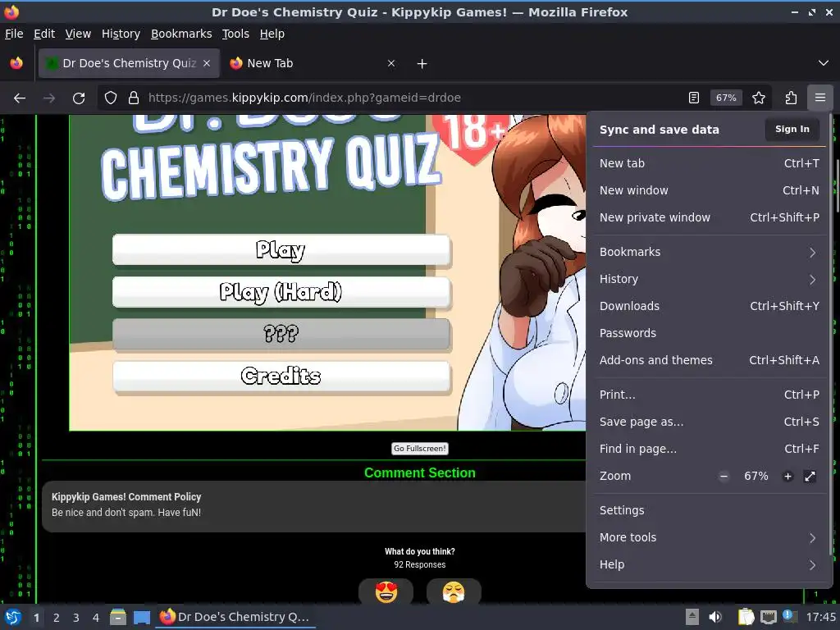The image size is (840, 630).
Task: Open the file manager taskbar icon
Action: point(118,618)
